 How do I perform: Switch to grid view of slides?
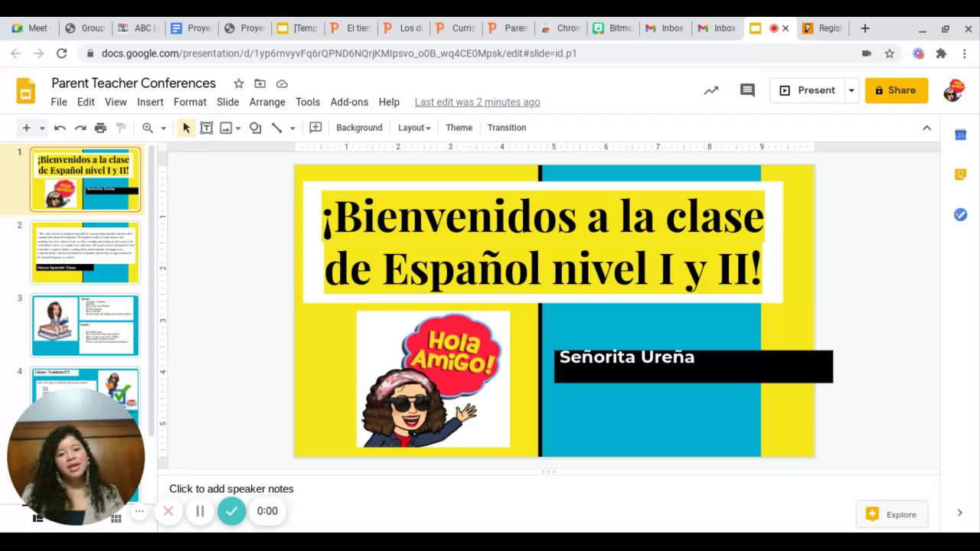[116, 518]
